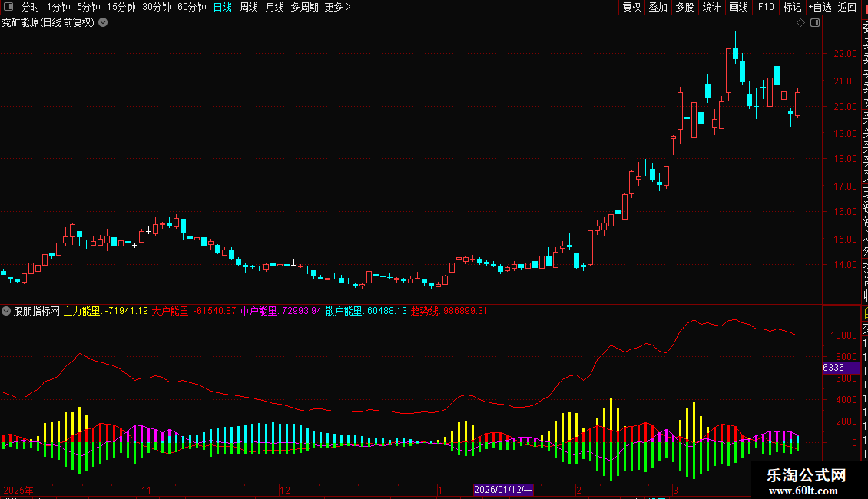Image resolution: width=868 pixels, height=499 pixels.
Task: Expand the 更多 periods menu
Action: [x=338, y=7]
